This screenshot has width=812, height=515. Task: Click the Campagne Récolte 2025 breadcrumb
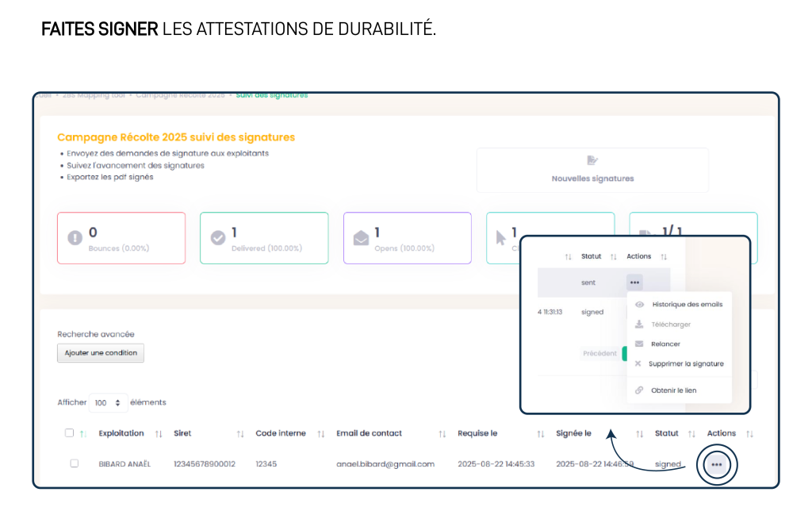[x=180, y=95]
